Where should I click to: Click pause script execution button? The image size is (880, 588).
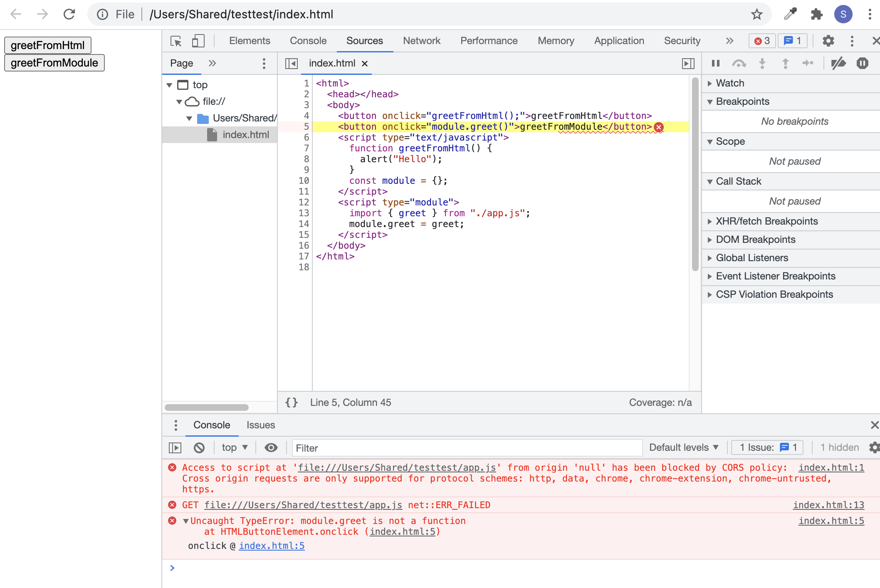point(715,63)
